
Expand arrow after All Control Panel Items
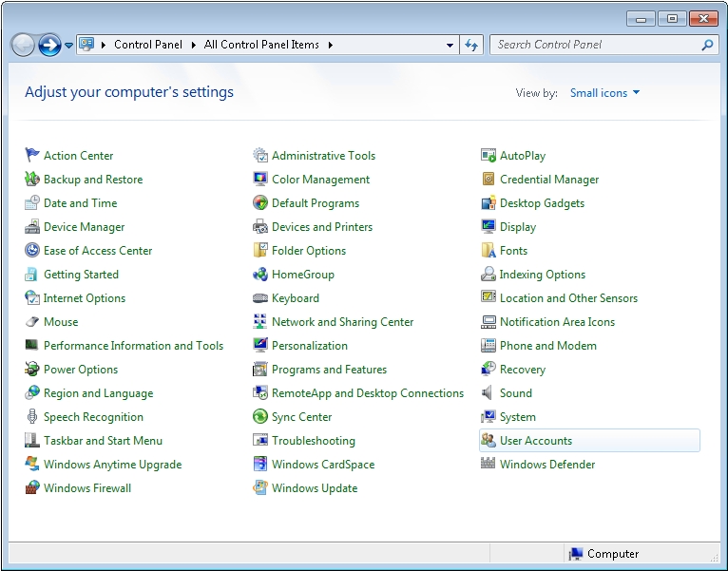[x=331, y=45]
